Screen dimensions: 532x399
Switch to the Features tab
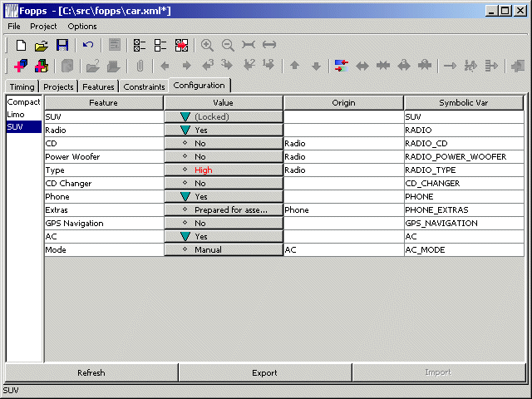[98, 86]
